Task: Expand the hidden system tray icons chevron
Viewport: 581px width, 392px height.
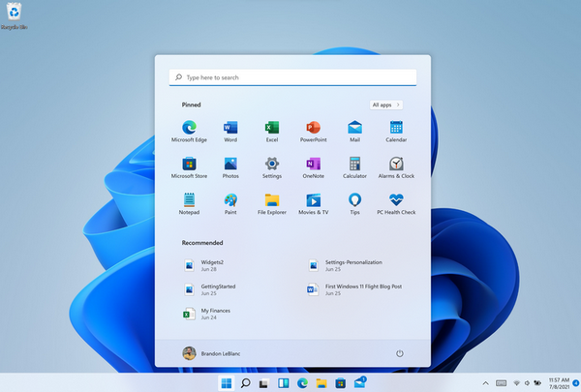Action: pyautogui.click(x=487, y=383)
